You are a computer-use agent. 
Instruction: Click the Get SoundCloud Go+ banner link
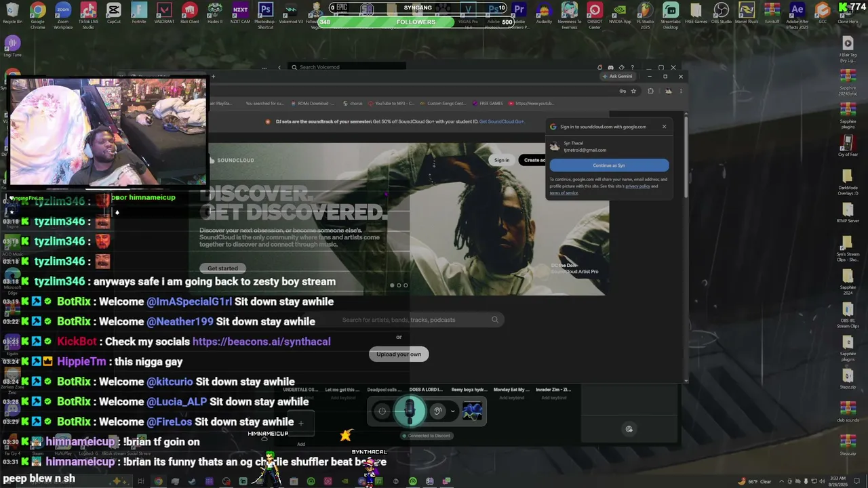502,122
